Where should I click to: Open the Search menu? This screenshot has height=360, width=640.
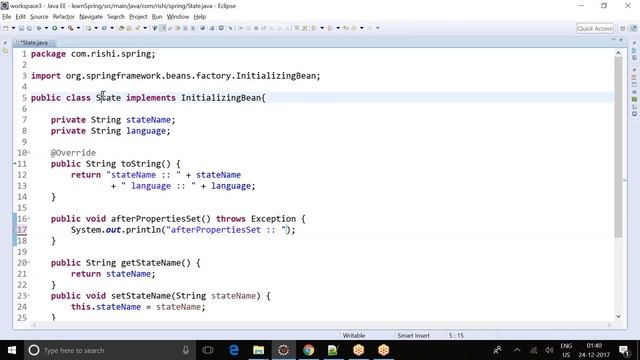pos(116,17)
